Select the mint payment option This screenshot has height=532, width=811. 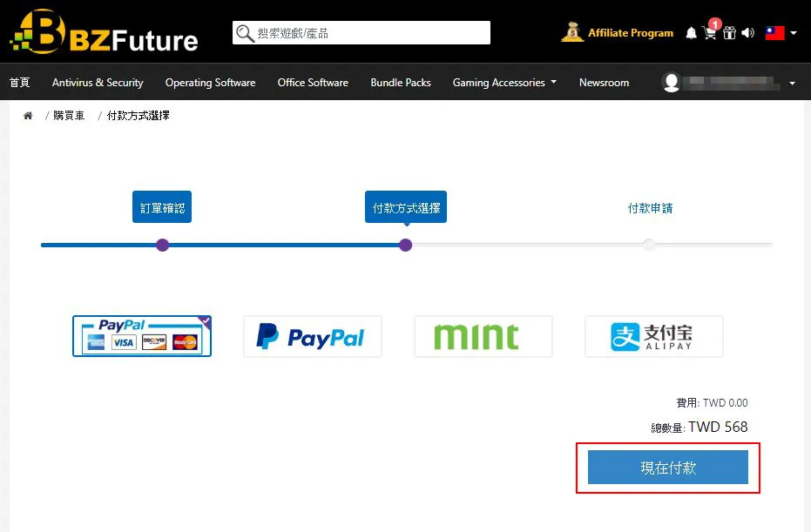point(483,337)
